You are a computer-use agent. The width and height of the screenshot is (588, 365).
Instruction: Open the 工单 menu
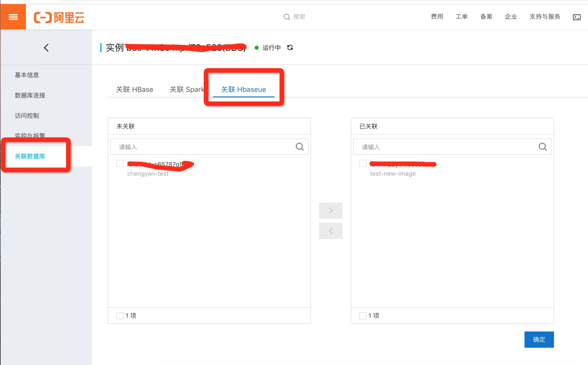pos(462,17)
